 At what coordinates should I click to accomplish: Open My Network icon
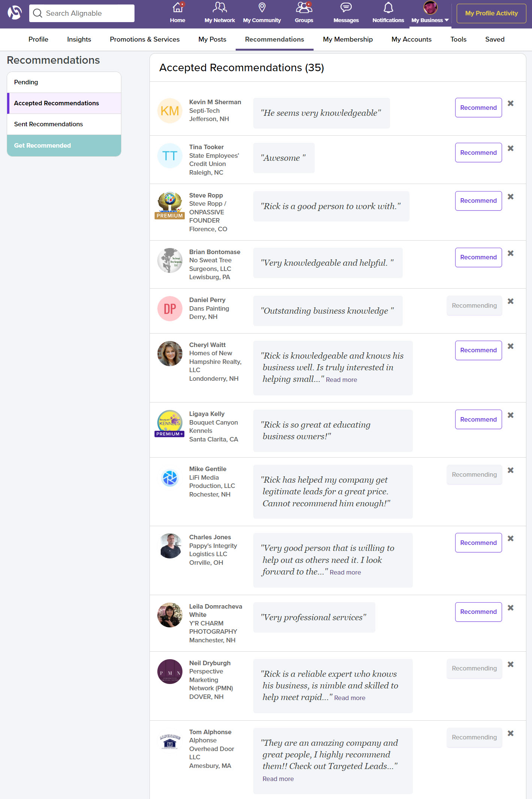coord(220,7)
